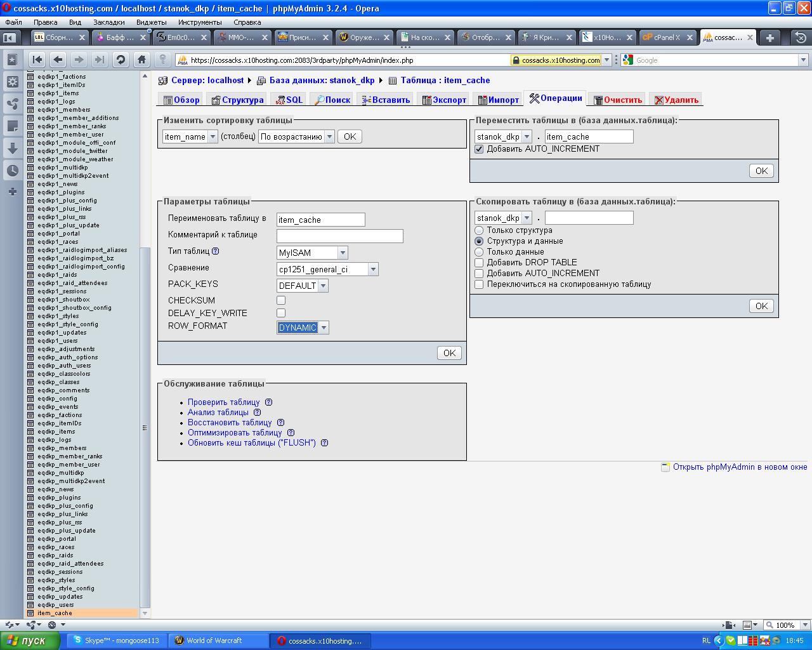
Task: Click help icon next to Проверить таблицу
Action: coord(268,402)
